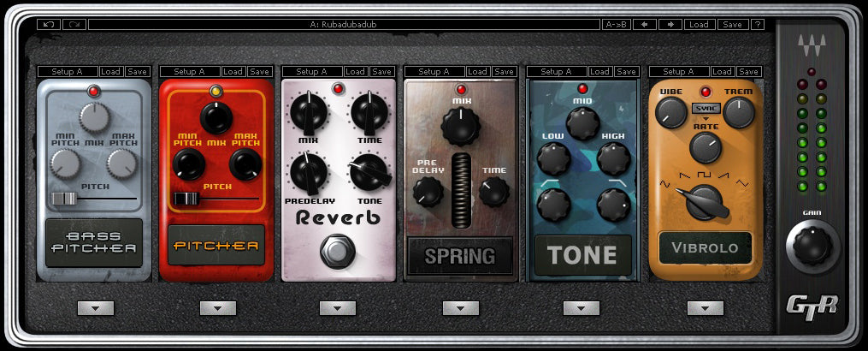The image size is (868, 351).
Task: Click Load in the top toolbar
Action: pos(700,24)
